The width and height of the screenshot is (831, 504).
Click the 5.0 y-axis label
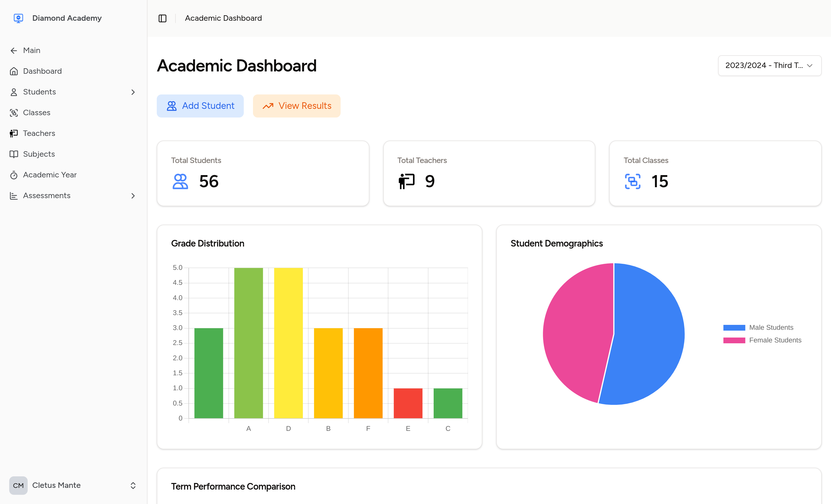pyautogui.click(x=177, y=268)
